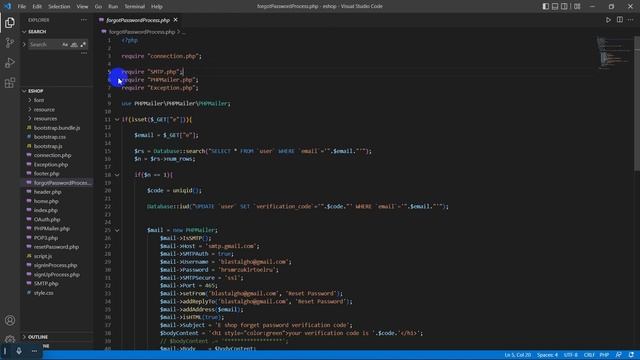Open bootstrap.bundle.js in explorer
The height and width of the screenshot is (360, 640).
tap(57, 128)
